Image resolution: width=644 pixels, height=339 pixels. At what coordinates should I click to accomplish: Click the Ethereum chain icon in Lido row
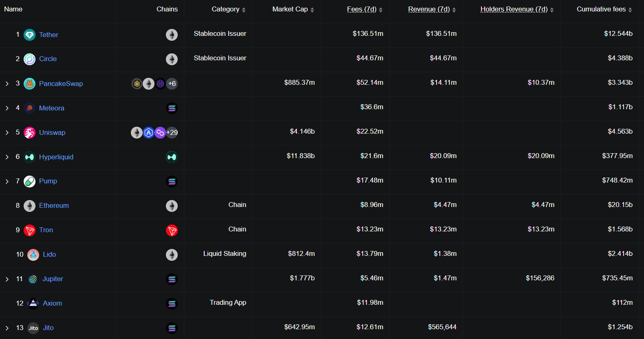click(x=172, y=255)
